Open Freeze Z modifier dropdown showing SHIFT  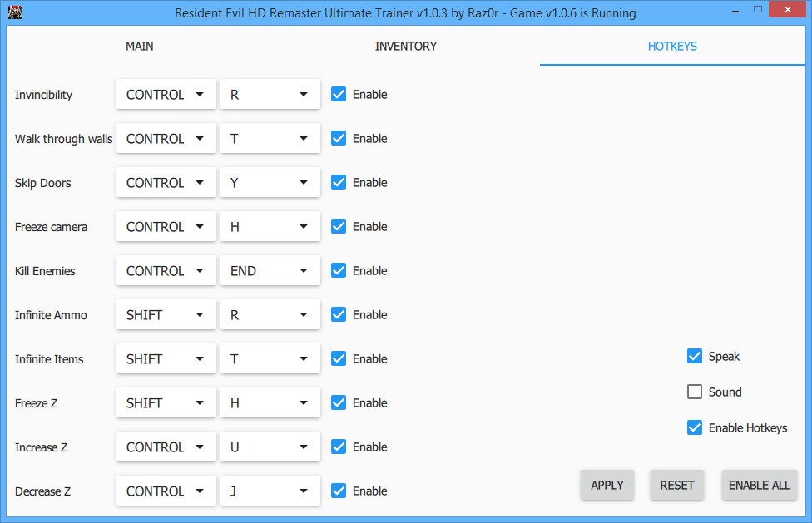click(x=166, y=403)
